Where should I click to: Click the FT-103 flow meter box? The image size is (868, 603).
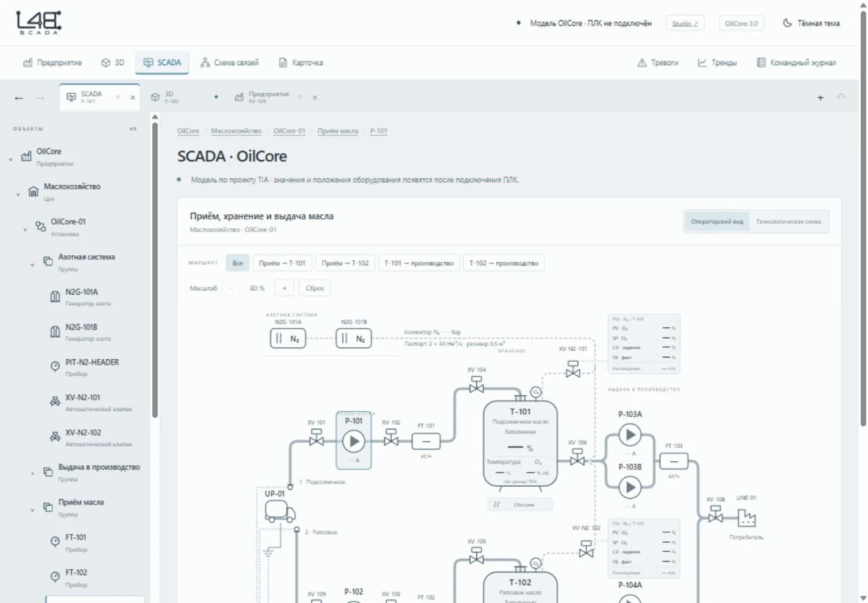[674, 461]
